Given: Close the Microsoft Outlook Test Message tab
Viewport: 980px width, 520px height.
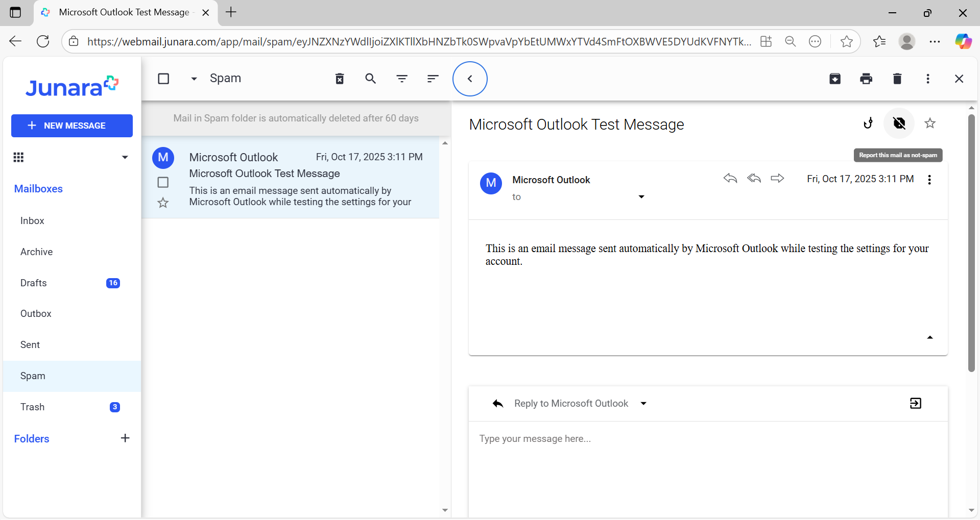Looking at the screenshot, I should 206,13.
